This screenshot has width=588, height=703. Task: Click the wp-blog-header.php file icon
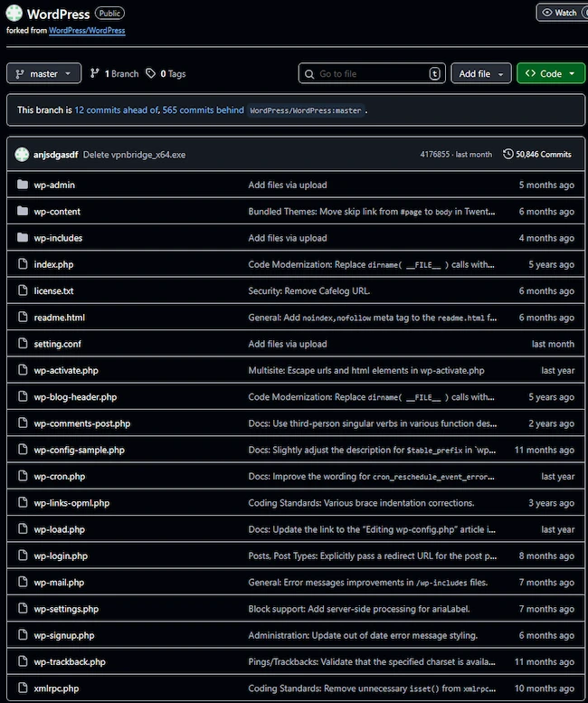[x=23, y=396]
